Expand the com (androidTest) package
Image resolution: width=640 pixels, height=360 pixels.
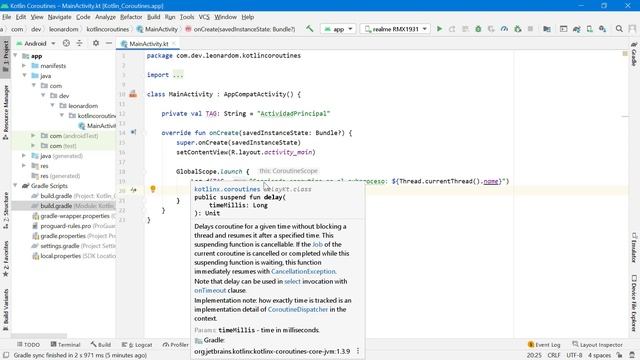33,136
